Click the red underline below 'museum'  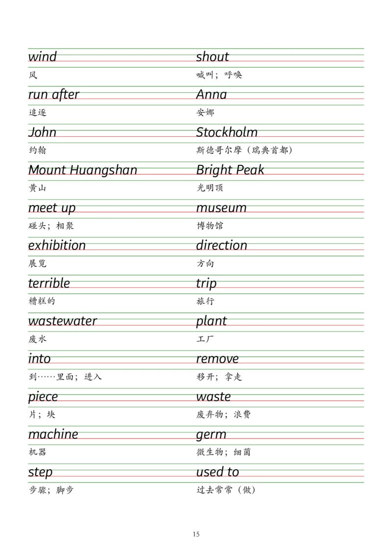tap(220, 213)
